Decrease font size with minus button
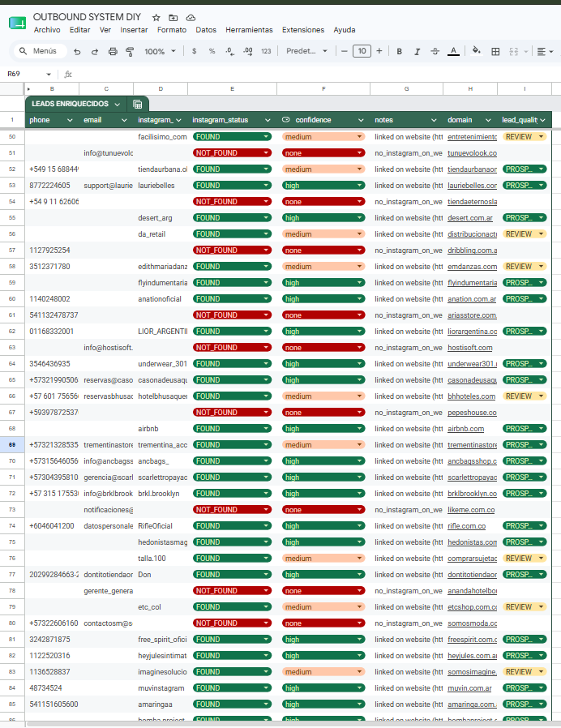 (x=344, y=51)
